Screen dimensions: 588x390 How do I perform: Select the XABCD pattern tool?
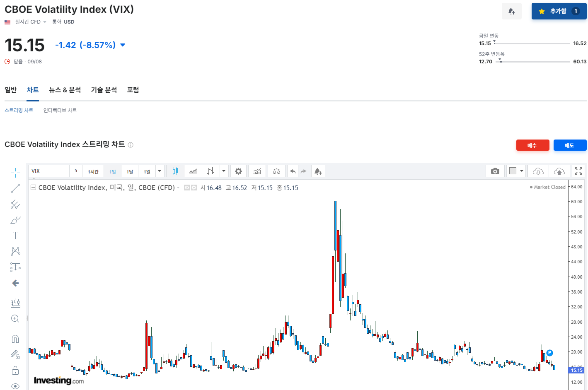pos(15,251)
